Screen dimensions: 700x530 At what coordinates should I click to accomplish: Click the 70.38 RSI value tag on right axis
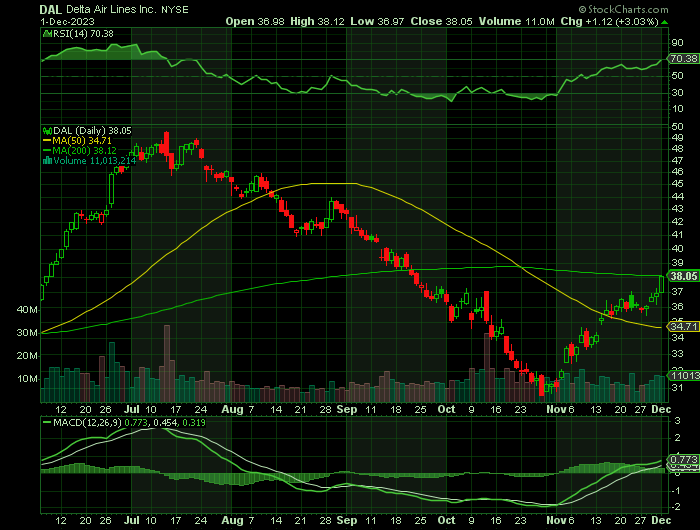(683, 58)
